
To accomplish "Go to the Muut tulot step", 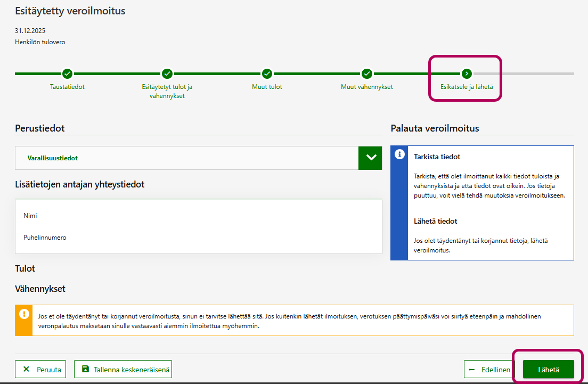I will click(267, 87).
